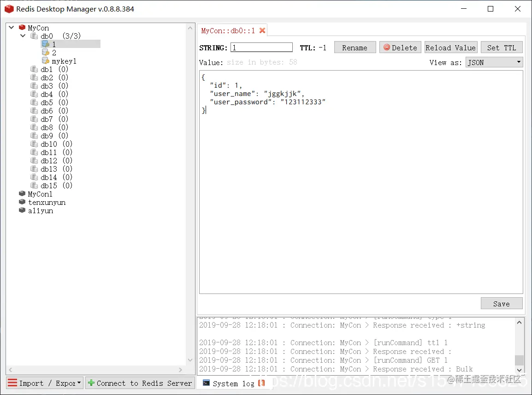Click the log line "Response received : +string"
This screenshot has height=395, width=532.
tap(429, 325)
